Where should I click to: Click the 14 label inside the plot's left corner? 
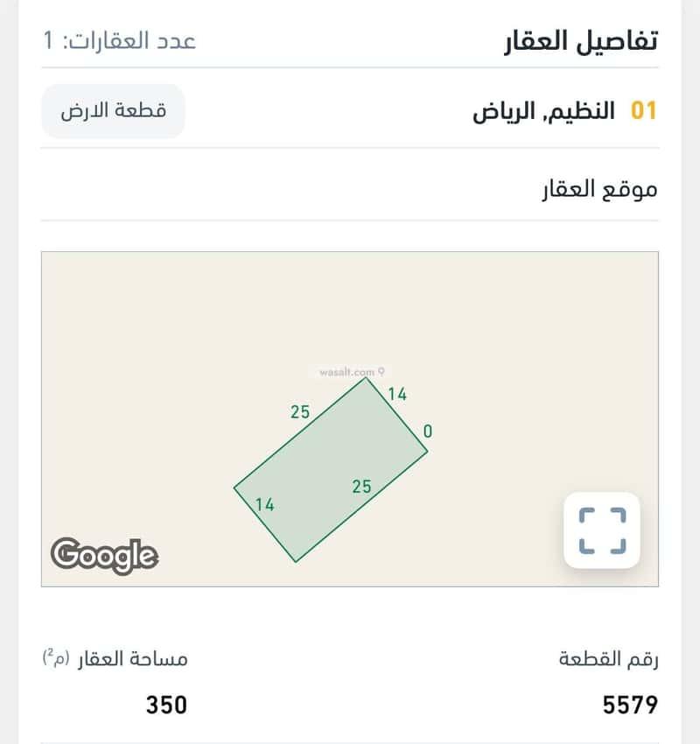[x=265, y=504]
